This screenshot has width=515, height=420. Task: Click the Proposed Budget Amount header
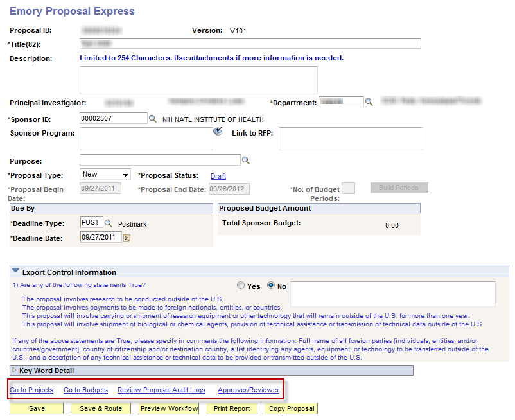pos(319,208)
